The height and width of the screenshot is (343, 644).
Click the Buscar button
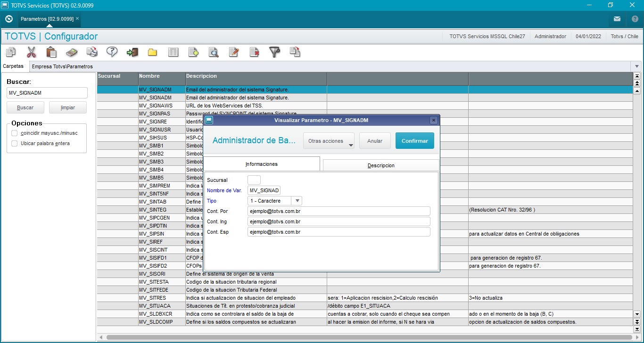(x=25, y=107)
